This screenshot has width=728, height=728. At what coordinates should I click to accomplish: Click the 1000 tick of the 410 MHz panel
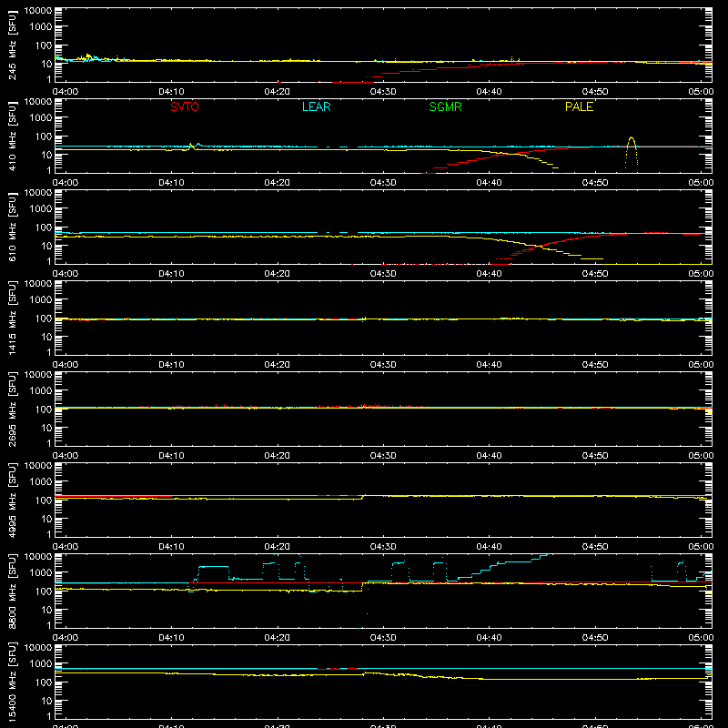point(41,118)
